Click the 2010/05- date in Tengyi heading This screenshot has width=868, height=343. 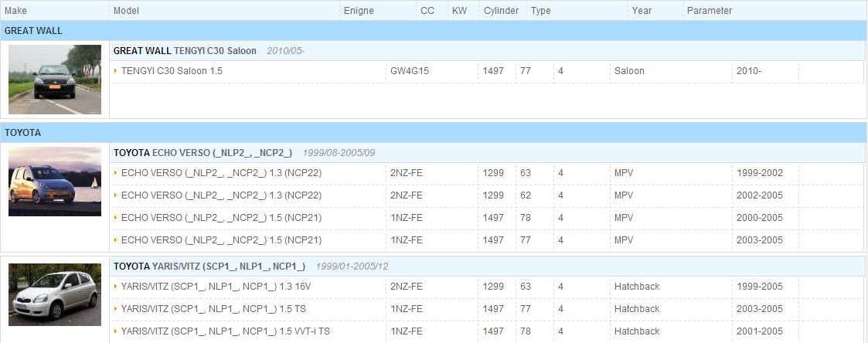coord(286,51)
